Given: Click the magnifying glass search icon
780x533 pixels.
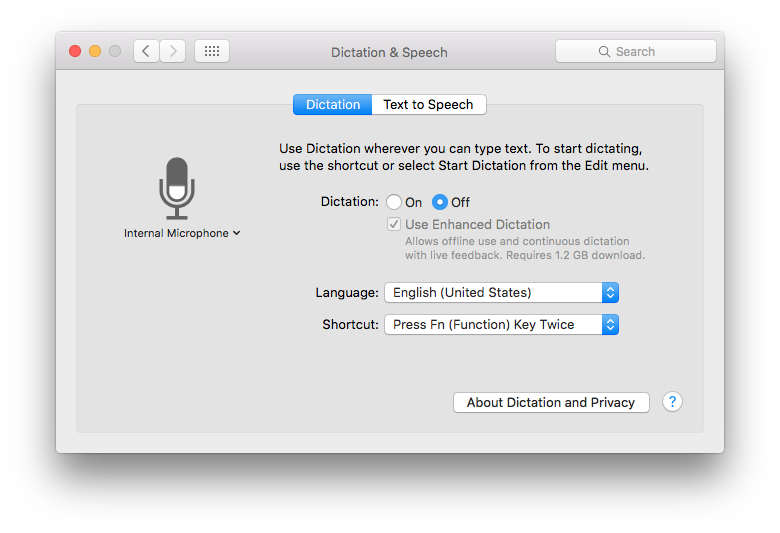Looking at the screenshot, I should [x=604, y=52].
